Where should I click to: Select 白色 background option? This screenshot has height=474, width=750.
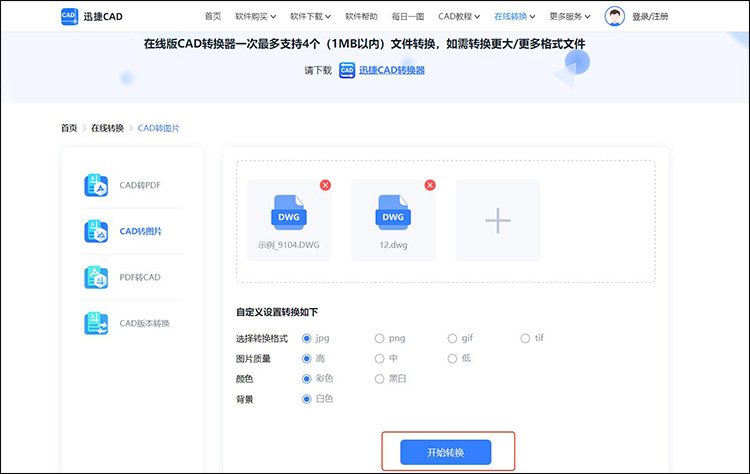[x=307, y=399]
